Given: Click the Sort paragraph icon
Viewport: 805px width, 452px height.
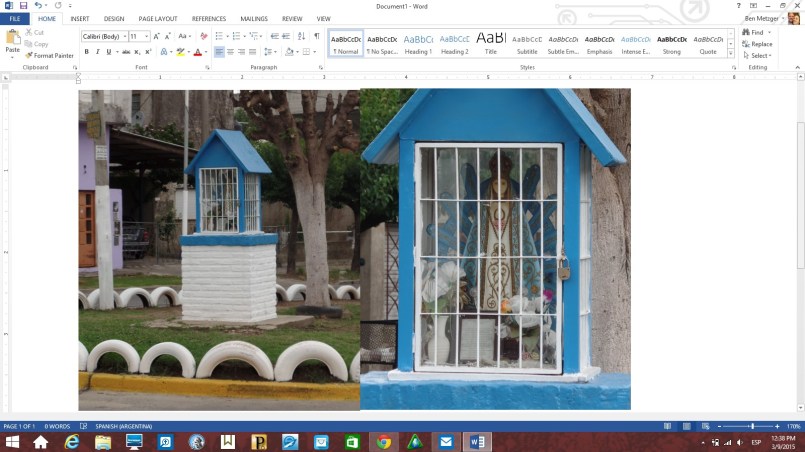Looking at the screenshot, I should tap(302, 36).
